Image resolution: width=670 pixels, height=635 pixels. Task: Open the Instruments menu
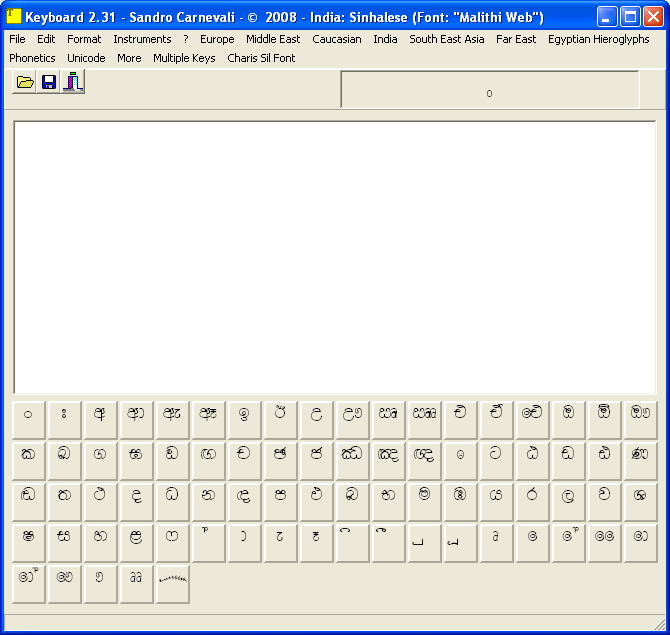142,39
